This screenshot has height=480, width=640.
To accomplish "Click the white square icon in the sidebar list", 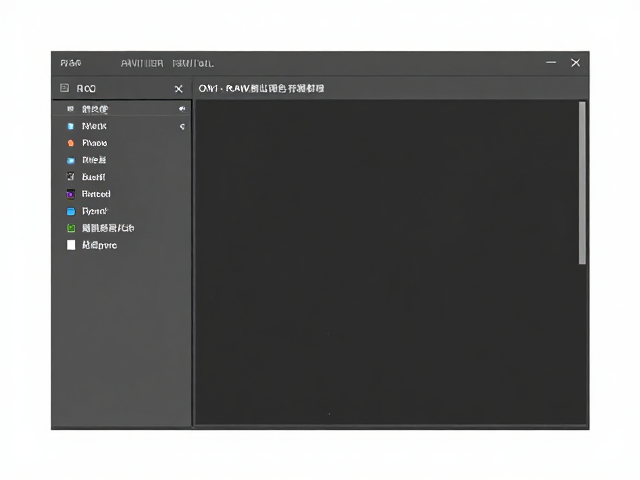I will pyautogui.click(x=71, y=245).
